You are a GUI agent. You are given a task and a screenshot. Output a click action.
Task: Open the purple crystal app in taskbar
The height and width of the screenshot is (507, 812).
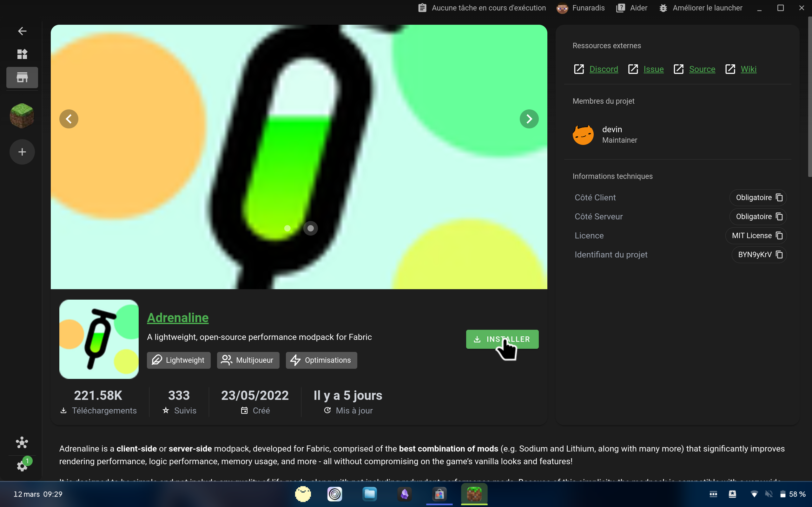pos(405,494)
